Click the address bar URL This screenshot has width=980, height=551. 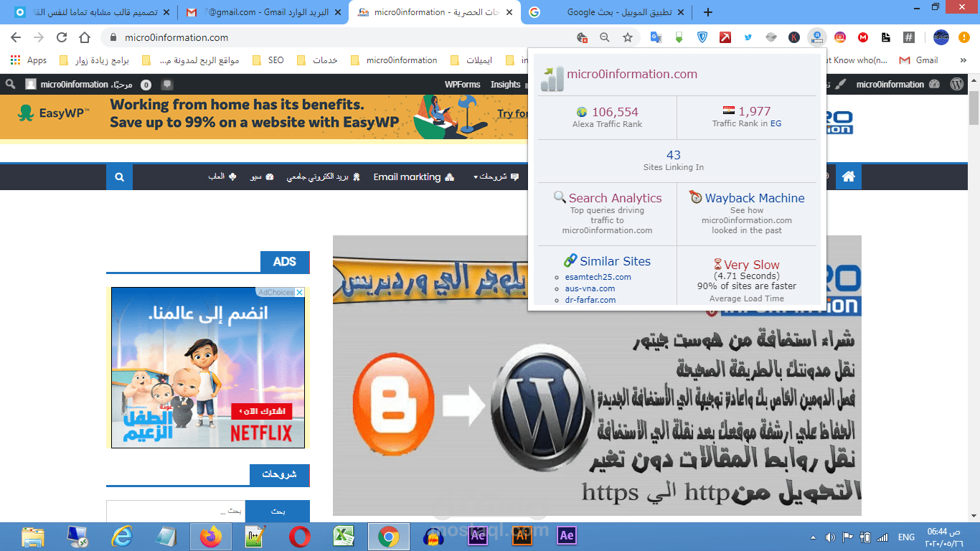(176, 37)
